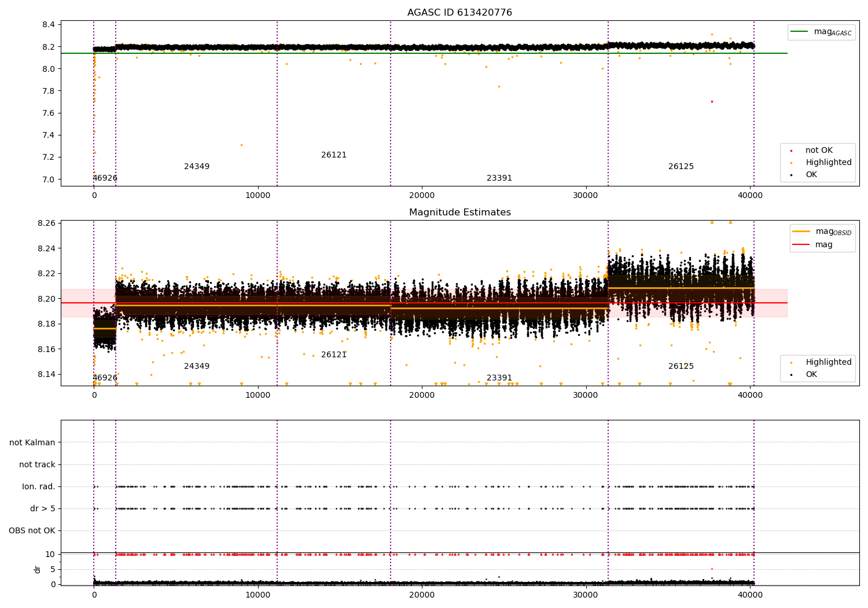This screenshot has width=868, height=608.
Task: Click OBSID label 46926 in Magnitude Estimates plot
Action: pyautogui.click(x=105, y=378)
